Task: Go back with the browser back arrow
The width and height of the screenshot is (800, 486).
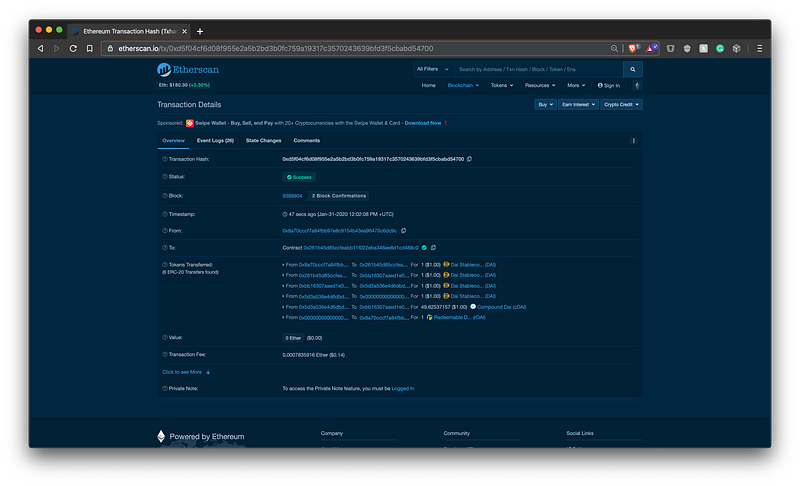Action: click(41, 48)
